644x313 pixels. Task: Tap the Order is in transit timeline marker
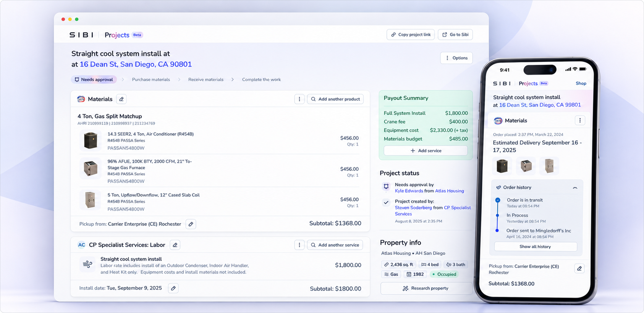coord(498,200)
